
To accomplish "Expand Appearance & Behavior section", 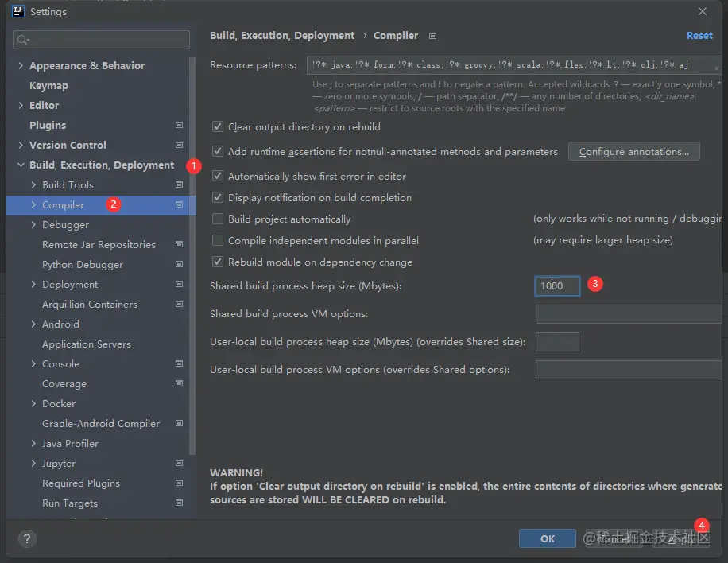I will (x=21, y=65).
